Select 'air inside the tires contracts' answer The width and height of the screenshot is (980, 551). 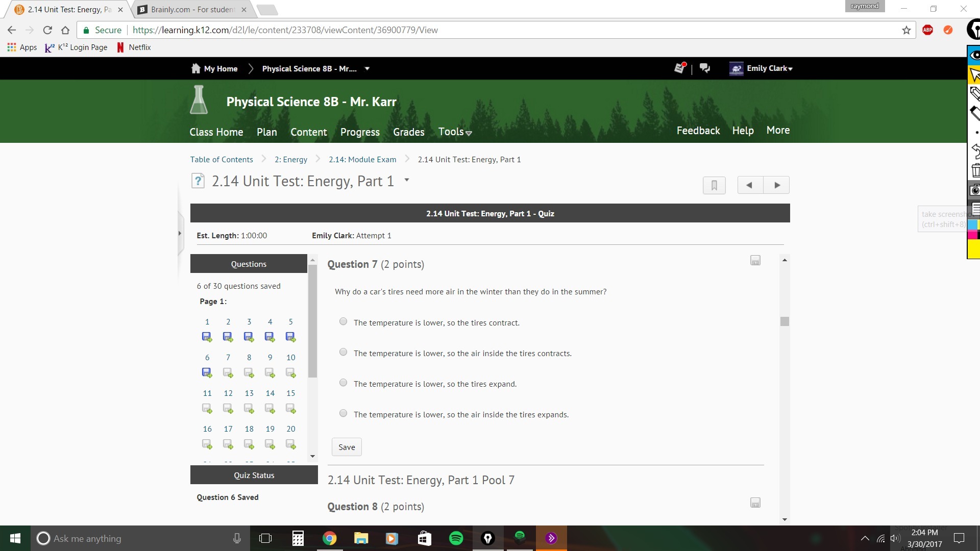[344, 352]
